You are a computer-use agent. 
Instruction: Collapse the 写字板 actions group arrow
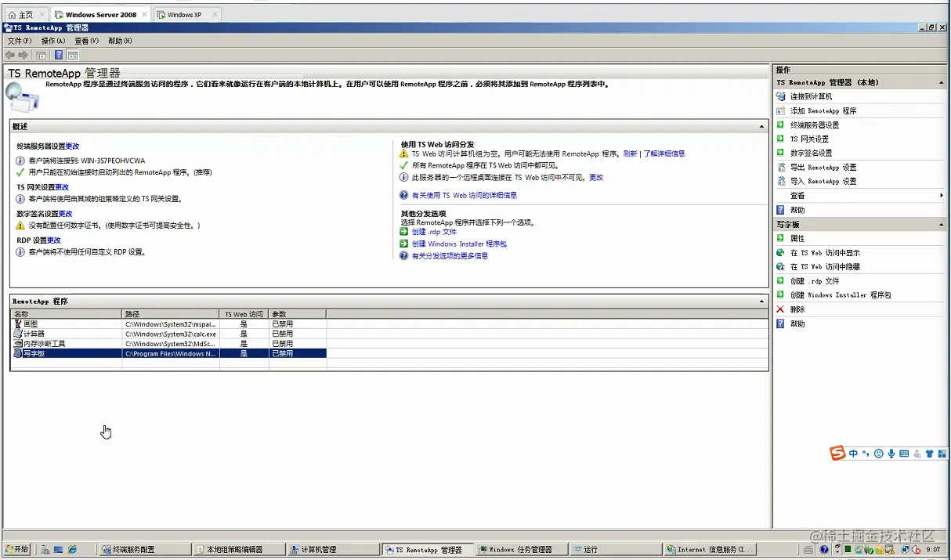(941, 225)
